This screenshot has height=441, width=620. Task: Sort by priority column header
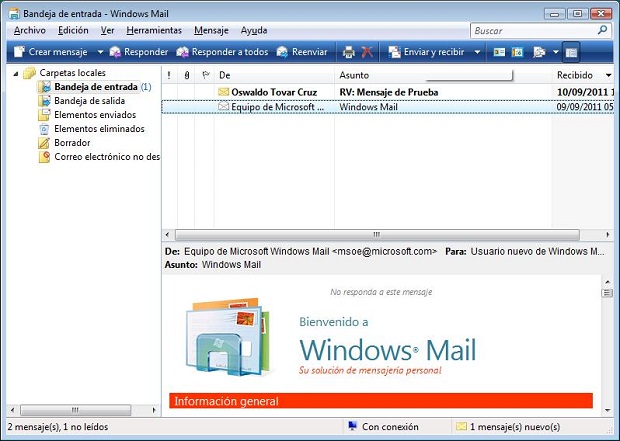tap(169, 75)
